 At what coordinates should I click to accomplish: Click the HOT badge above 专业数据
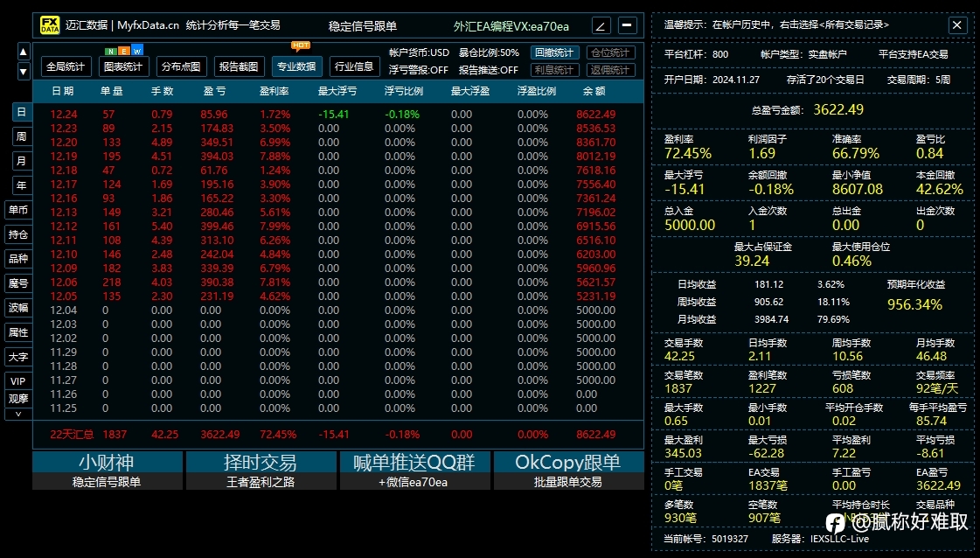[301, 45]
